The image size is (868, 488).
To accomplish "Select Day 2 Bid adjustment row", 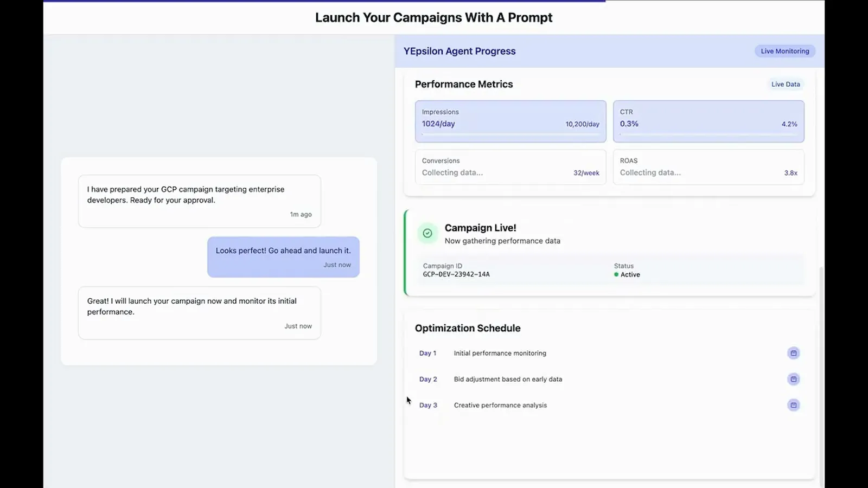I will [x=609, y=379].
